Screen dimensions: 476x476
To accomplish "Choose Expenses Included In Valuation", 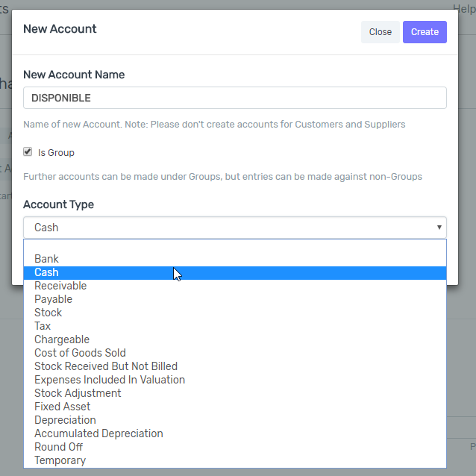I will point(235,380).
